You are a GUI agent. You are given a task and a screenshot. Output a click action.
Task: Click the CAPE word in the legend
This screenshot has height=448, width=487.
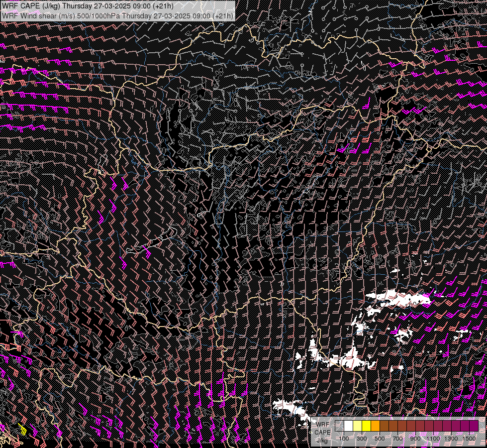click(x=322, y=433)
